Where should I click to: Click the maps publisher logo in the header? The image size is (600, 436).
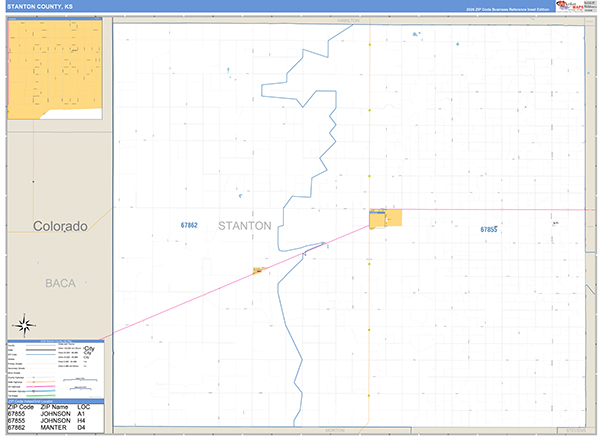click(570, 6)
